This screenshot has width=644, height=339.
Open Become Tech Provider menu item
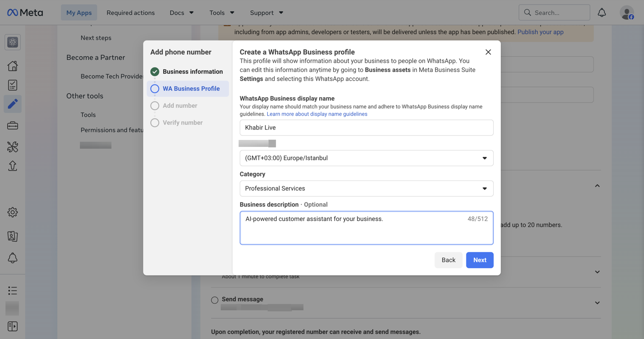pyautogui.click(x=112, y=76)
